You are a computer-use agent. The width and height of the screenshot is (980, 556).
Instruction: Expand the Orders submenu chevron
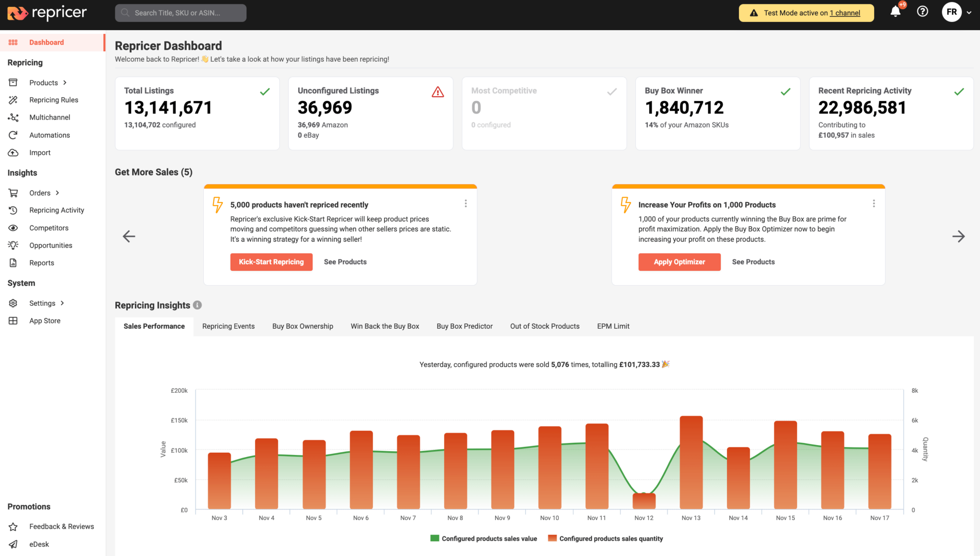pyautogui.click(x=57, y=193)
